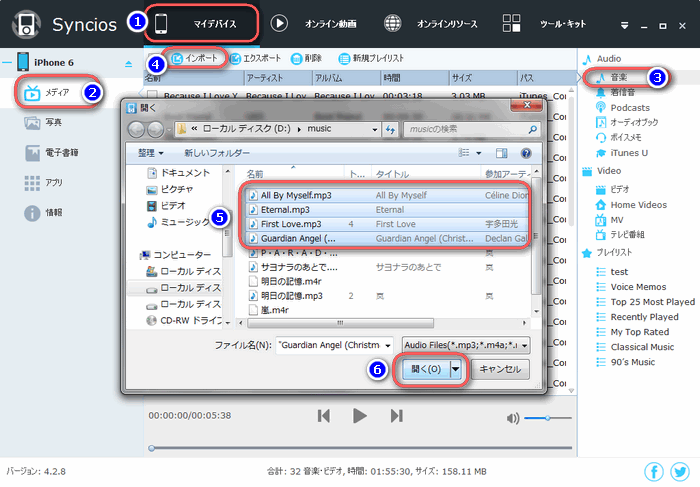The image size is (700, 487).
Task: Open the テレビ番組 category
Action: [x=621, y=234]
